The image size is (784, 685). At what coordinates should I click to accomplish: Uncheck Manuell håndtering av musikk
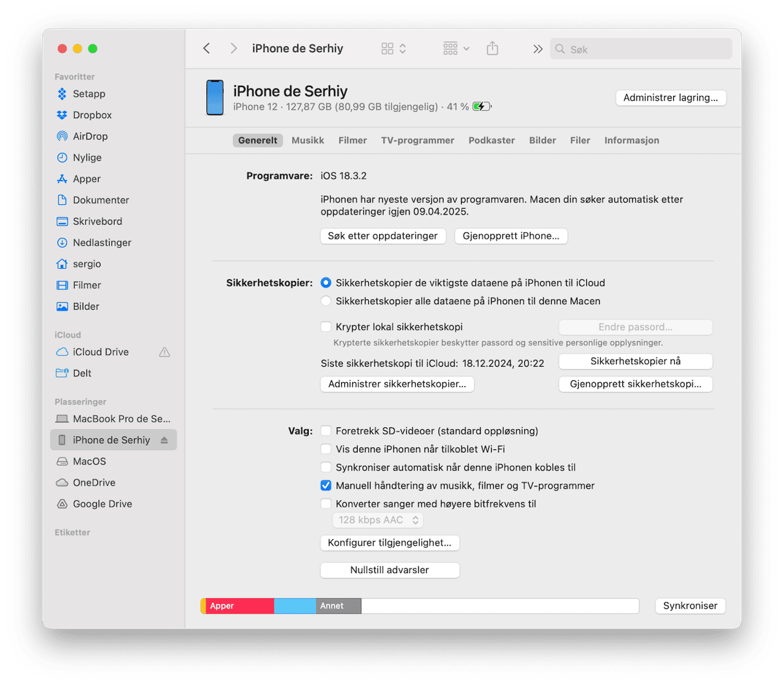coord(326,486)
